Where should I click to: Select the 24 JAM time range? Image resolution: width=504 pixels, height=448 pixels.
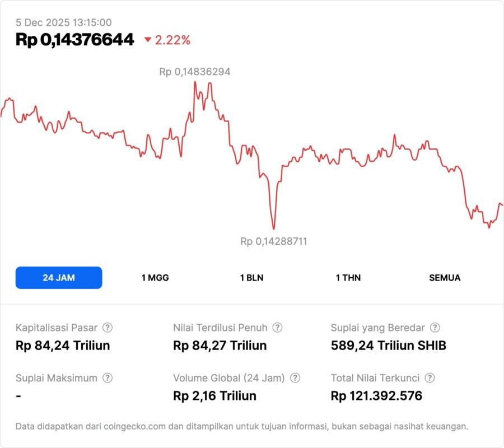59,278
